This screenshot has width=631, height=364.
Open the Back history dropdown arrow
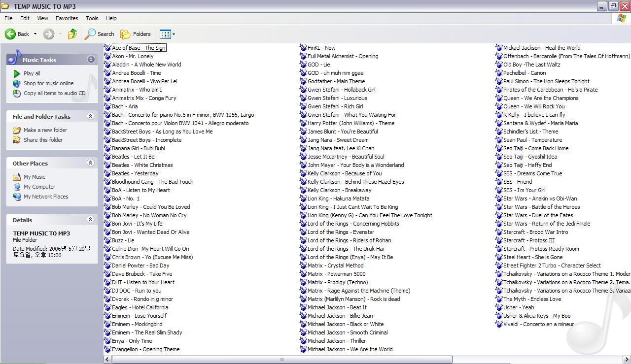click(35, 34)
